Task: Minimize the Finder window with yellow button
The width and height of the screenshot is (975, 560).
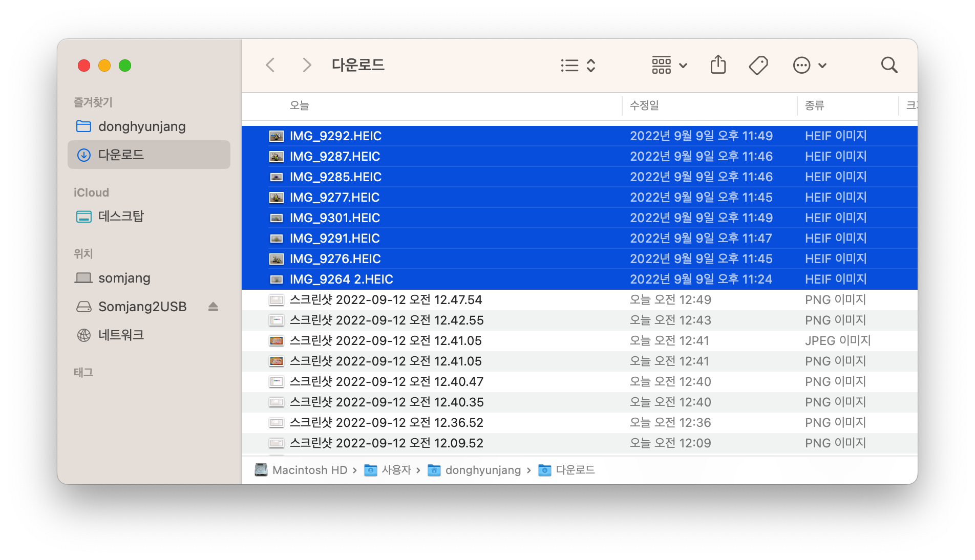Action: (104, 66)
